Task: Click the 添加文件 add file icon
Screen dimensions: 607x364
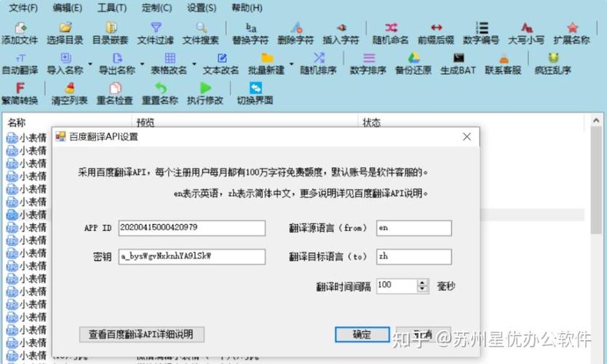Action: 20,33
